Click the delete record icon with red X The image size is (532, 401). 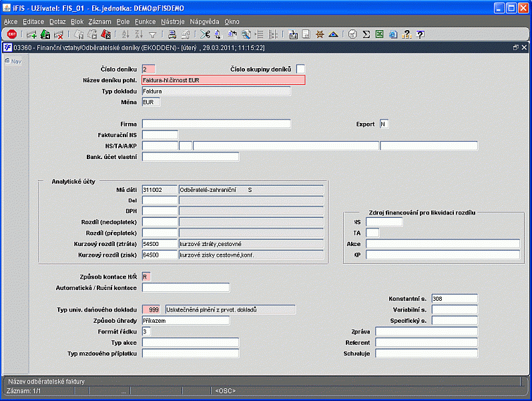click(x=59, y=34)
